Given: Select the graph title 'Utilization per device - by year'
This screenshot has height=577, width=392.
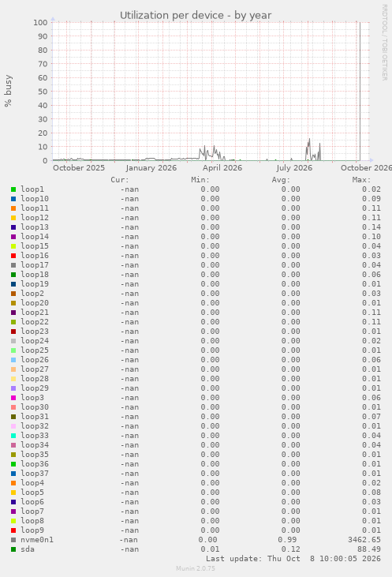Looking at the screenshot, I should tap(196, 16).
